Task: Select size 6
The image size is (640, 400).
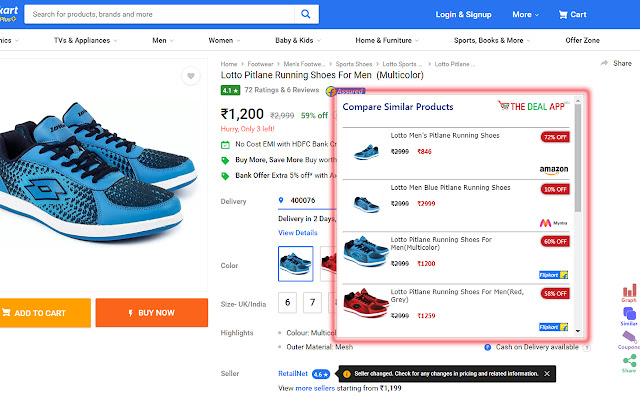Action: 287,302
